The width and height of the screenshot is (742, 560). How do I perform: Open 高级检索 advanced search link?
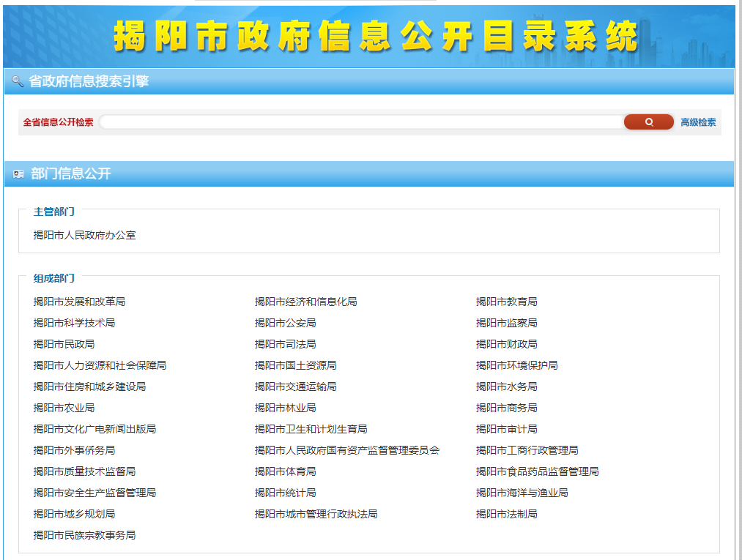[698, 122]
